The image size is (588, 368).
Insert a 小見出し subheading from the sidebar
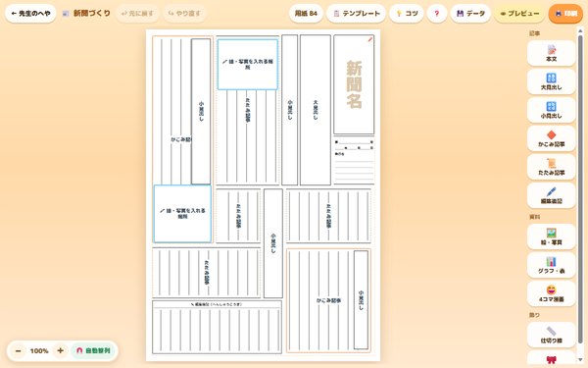551,110
